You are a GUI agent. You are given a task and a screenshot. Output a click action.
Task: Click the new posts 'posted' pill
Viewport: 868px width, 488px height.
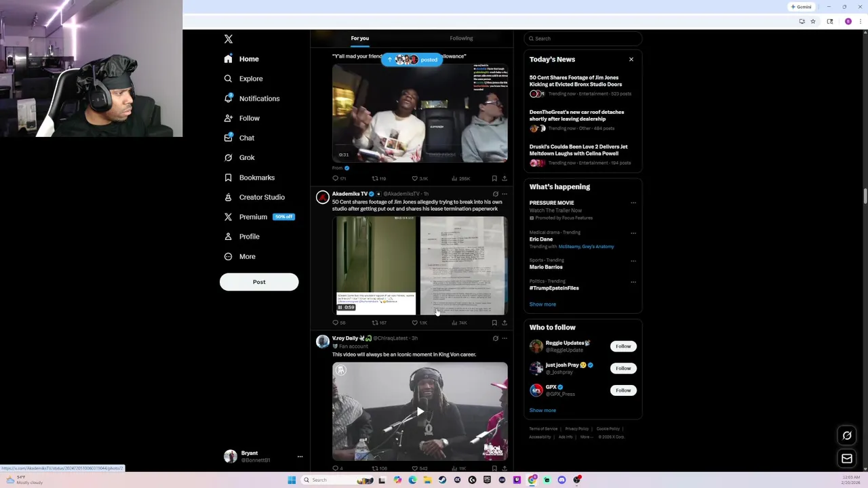[412, 60]
